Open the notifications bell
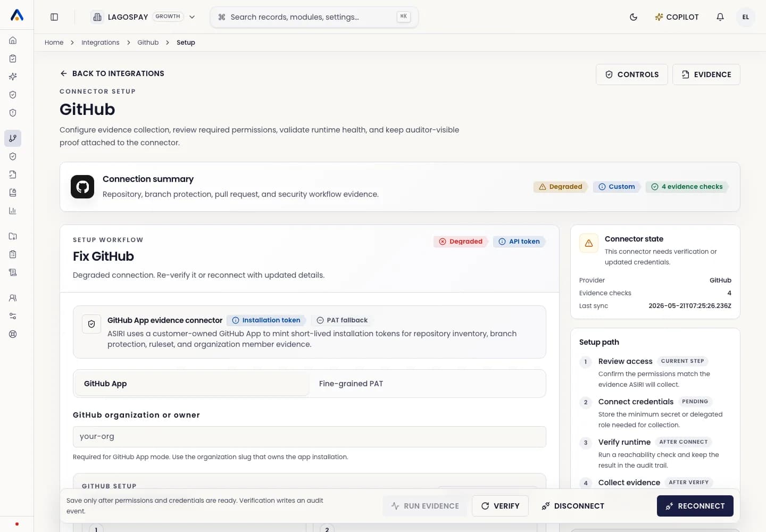The image size is (766, 532). point(720,17)
